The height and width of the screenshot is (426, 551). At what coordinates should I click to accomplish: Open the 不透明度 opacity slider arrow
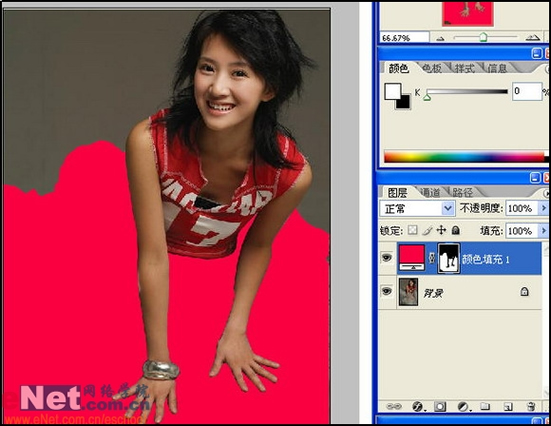[x=544, y=208]
